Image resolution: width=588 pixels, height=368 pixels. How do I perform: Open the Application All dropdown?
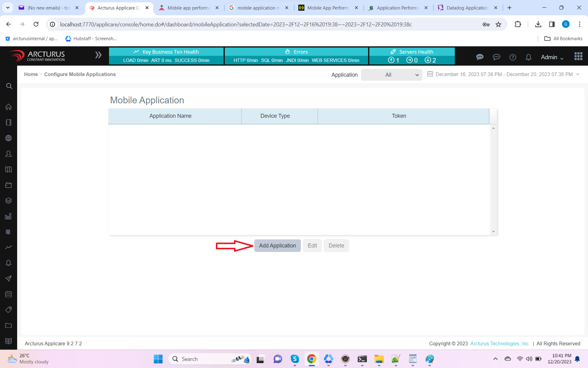(x=391, y=75)
